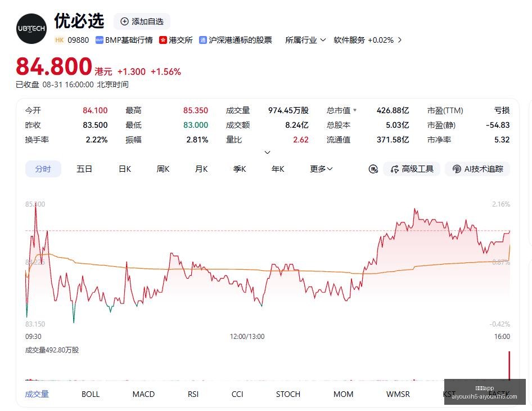The width and height of the screenshot is (532, 411).
Task: Expand the 所属行业 dropdown
Action: [305, 40]
